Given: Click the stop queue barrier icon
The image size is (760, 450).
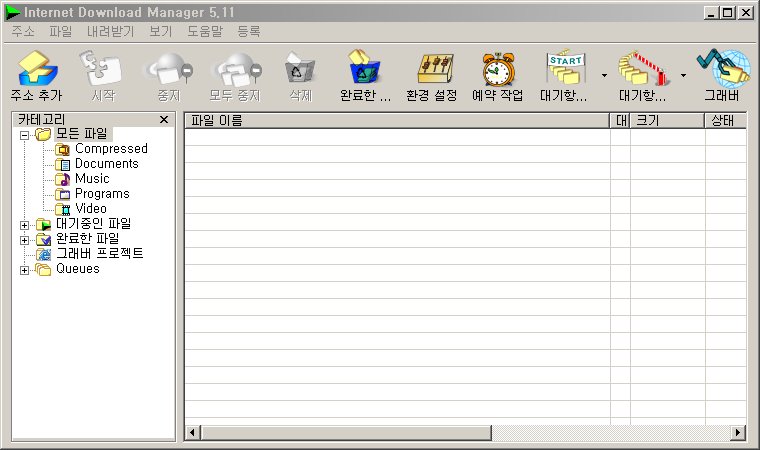Looking at the screenshot, I should [642, 68].
